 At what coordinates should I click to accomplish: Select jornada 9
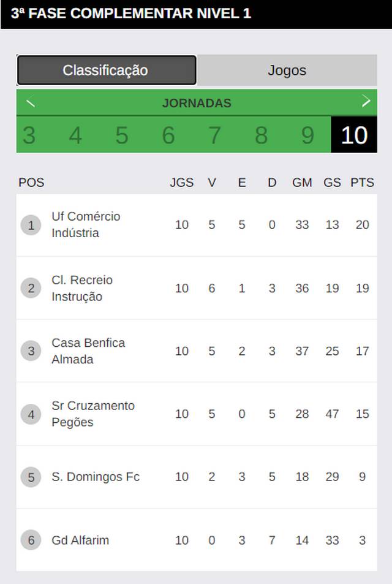click(307, 135)
